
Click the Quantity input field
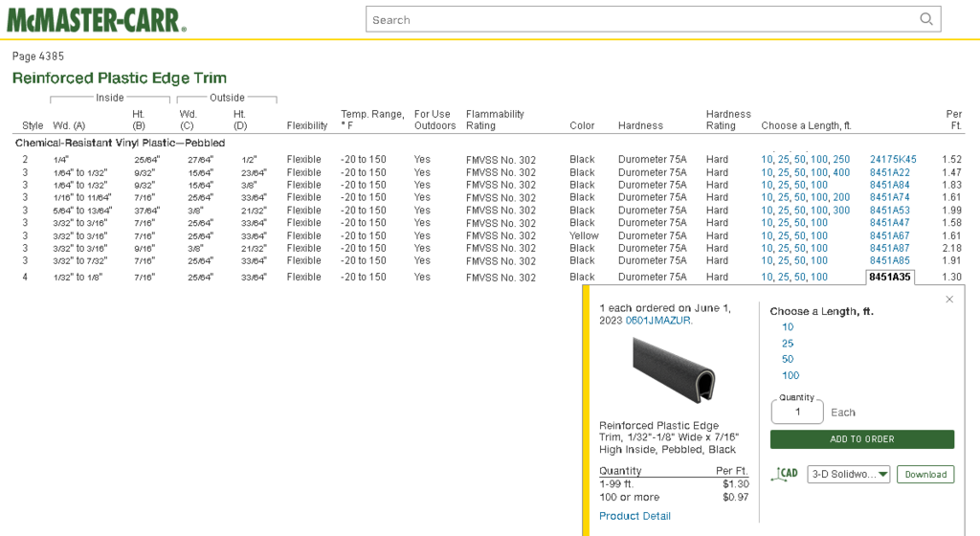[796, 413]
